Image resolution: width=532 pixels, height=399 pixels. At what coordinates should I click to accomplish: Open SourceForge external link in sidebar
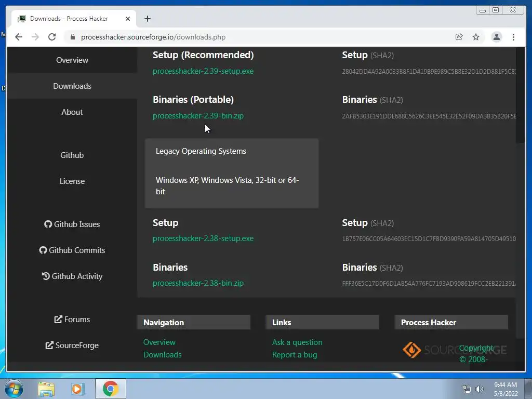(72, 345)
